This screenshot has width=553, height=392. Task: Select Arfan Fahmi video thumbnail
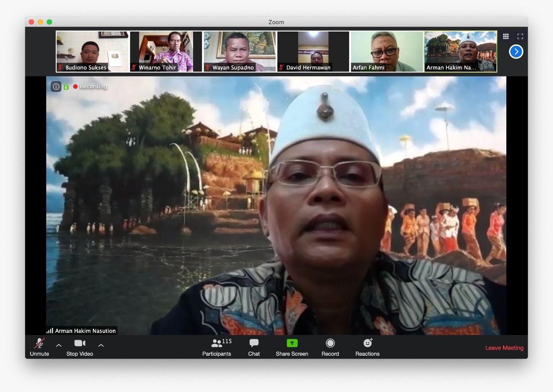pyautogui.click(x=387, y=51)
